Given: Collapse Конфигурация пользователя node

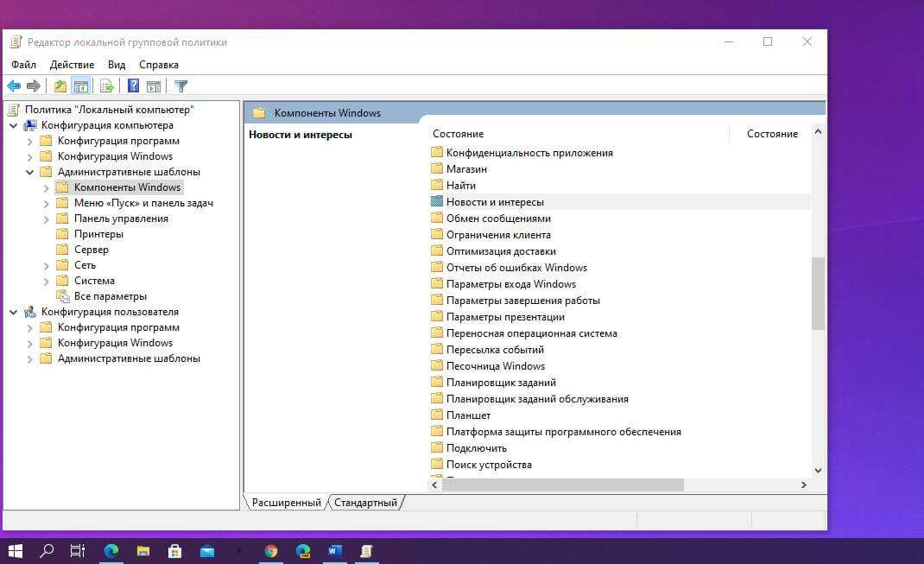Looking at the screenshot, I should click(14, 312).
